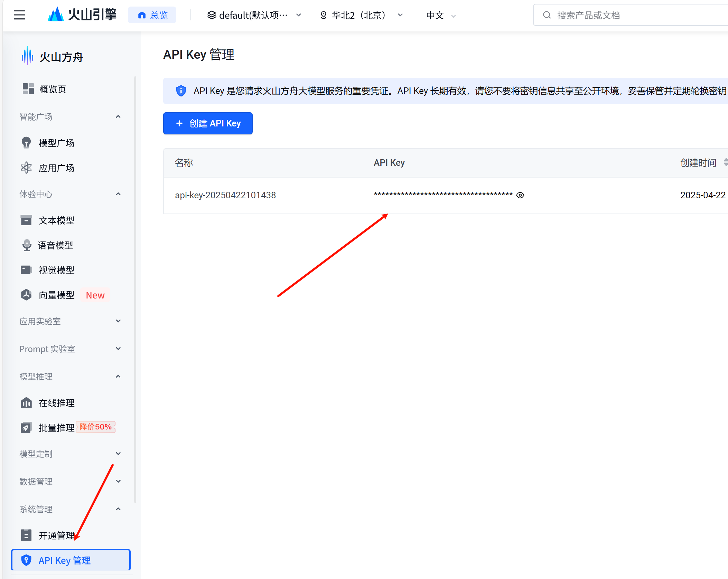Click the sidebar vertical scrollbar
This screenshot has width=728, height=579.
135,290
